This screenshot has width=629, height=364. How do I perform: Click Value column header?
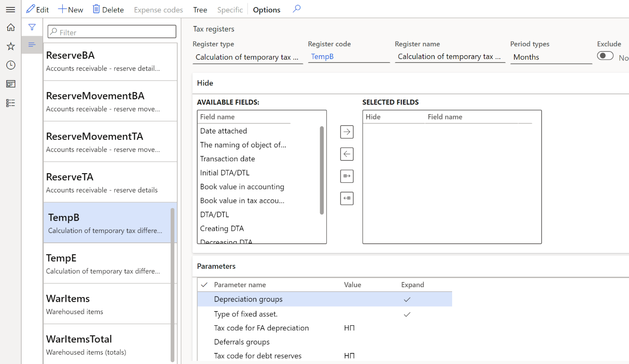pos(352,285)
